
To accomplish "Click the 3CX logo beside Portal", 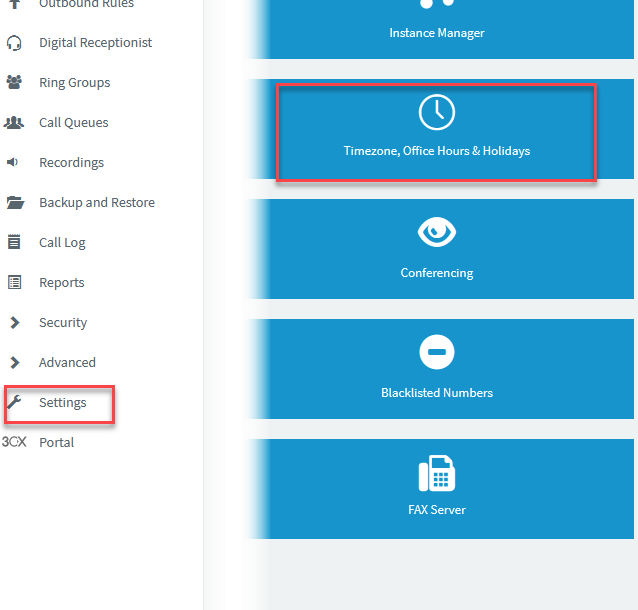I will pyautogui.click(x=14, y=442).
